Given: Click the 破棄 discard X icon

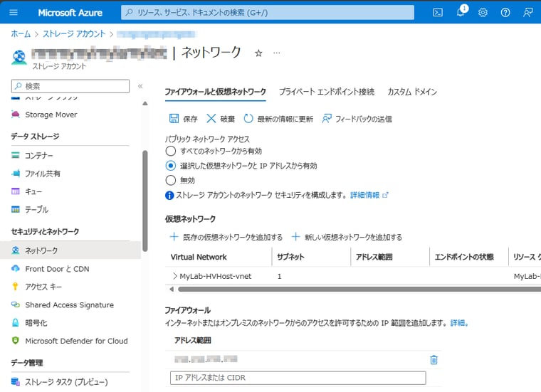Looking at the screenshot, I should pyautogui.click(x=211, y=119).
